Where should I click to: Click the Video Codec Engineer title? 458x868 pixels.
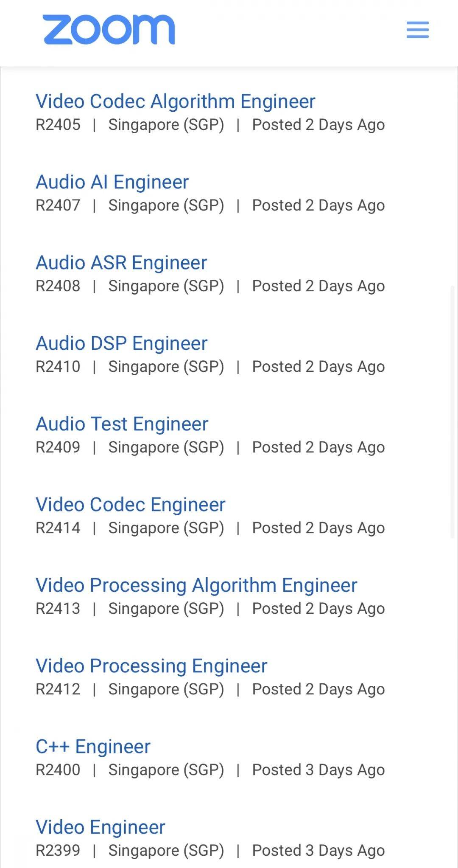tap(130, 505)
